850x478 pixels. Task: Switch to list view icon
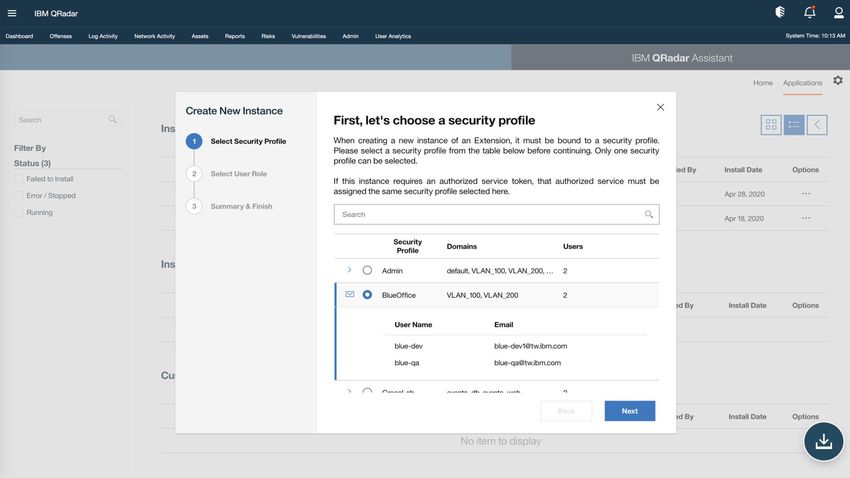pyautogui.click(x=794, y=125)
